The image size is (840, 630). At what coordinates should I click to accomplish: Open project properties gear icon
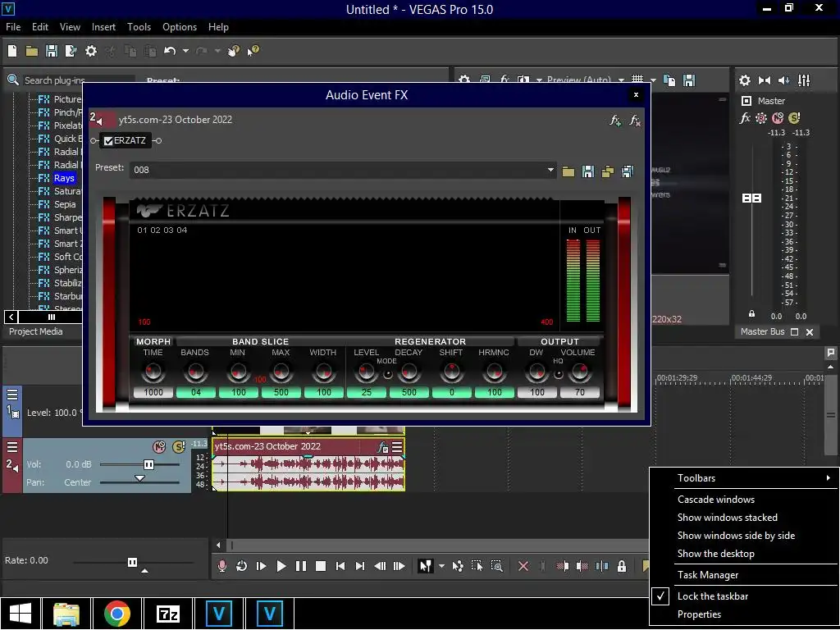click(x=91, y=51)
